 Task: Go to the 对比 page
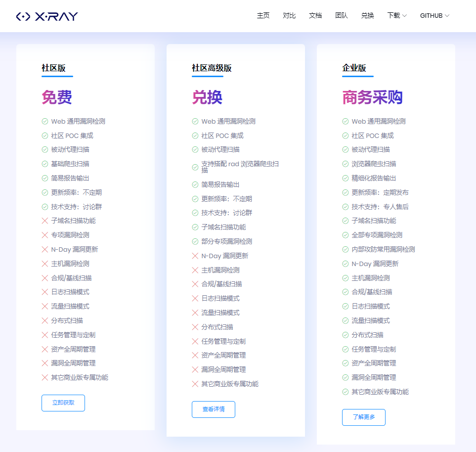point(289,15)
